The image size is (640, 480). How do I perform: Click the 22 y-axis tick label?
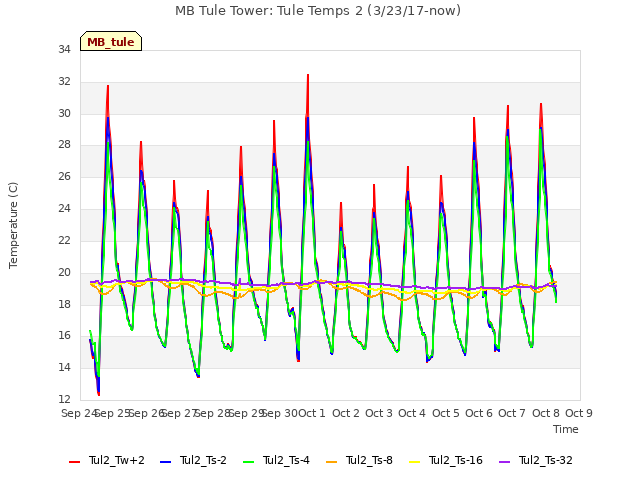tap(64, 240)
